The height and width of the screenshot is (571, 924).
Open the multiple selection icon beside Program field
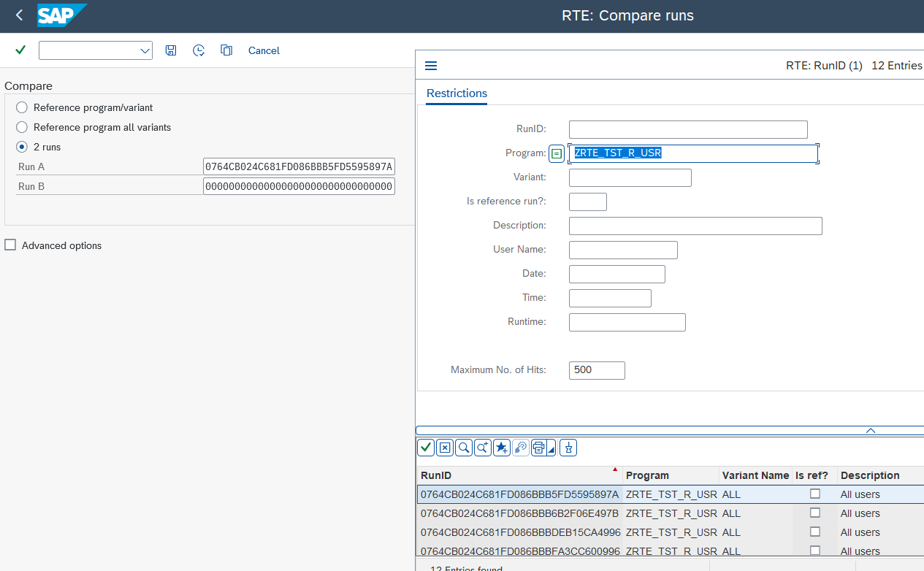tap(556, 153)
